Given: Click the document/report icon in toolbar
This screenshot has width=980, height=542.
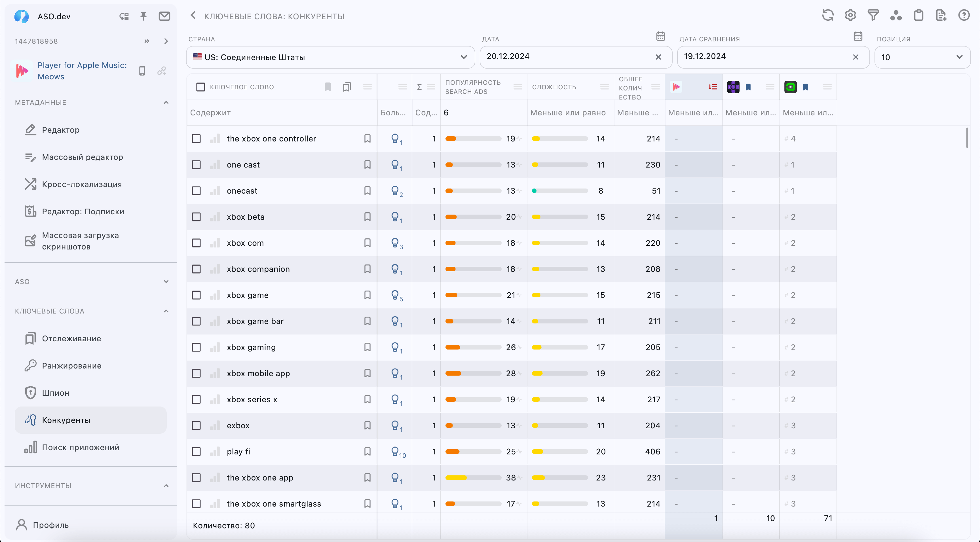Looking at the screenshot, I should (943, 15).
